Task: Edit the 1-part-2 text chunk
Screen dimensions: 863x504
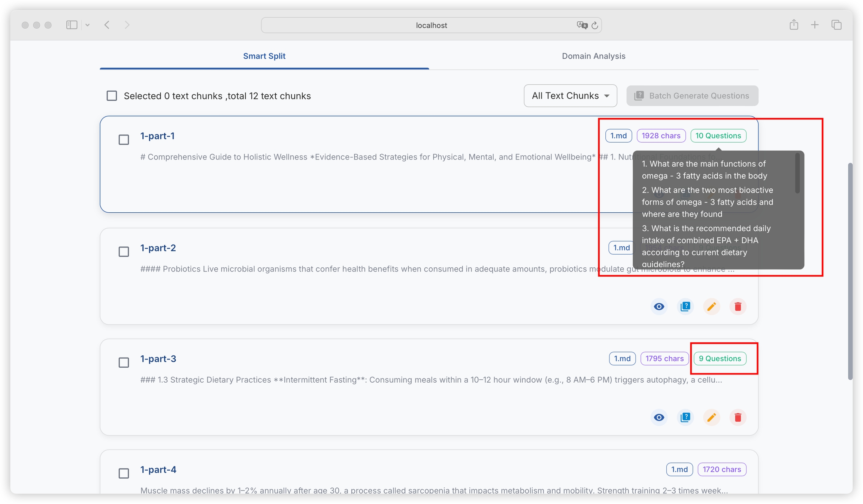Action: 711,307
